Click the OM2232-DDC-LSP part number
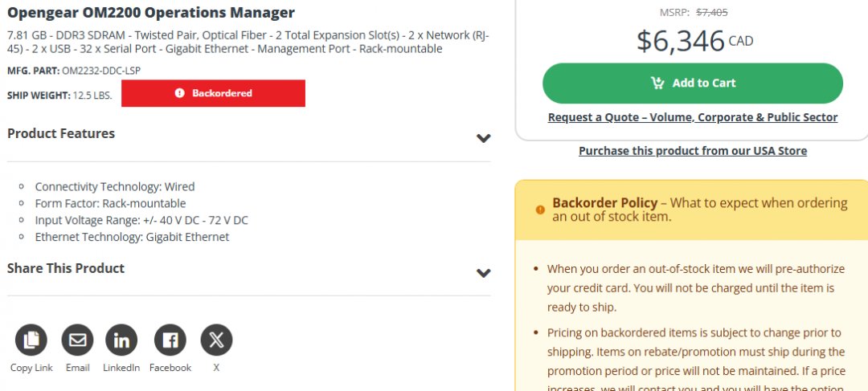 (100, 71)
